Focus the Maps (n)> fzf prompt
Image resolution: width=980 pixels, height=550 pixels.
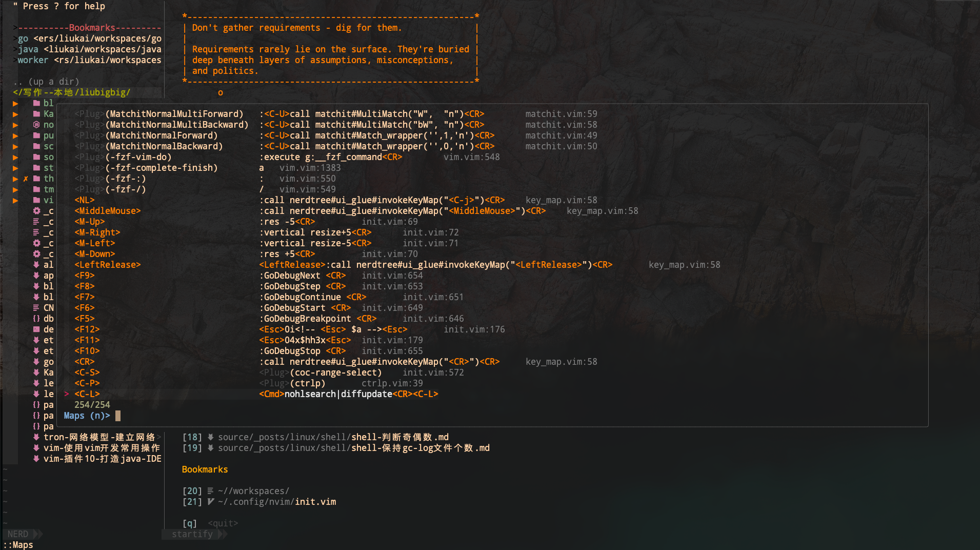click(92, 416)
